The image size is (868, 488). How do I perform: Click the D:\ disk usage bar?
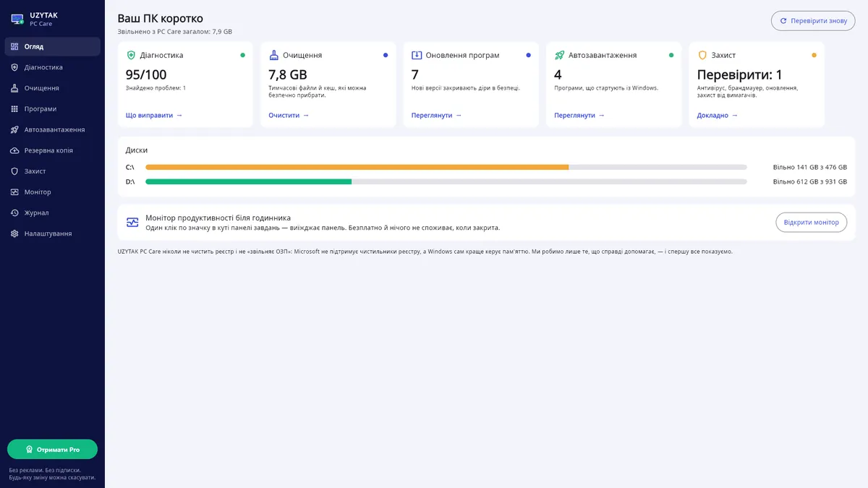[x=446, y=181]
